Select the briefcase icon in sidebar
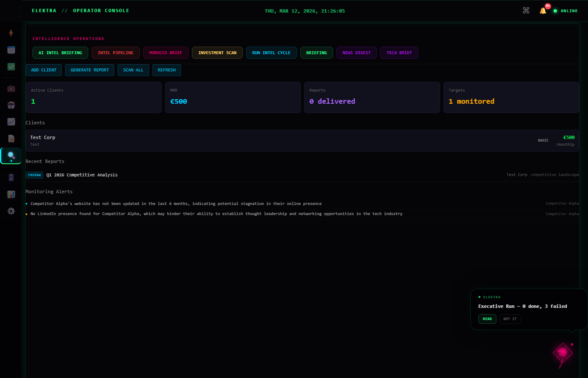 coord(11,89)
